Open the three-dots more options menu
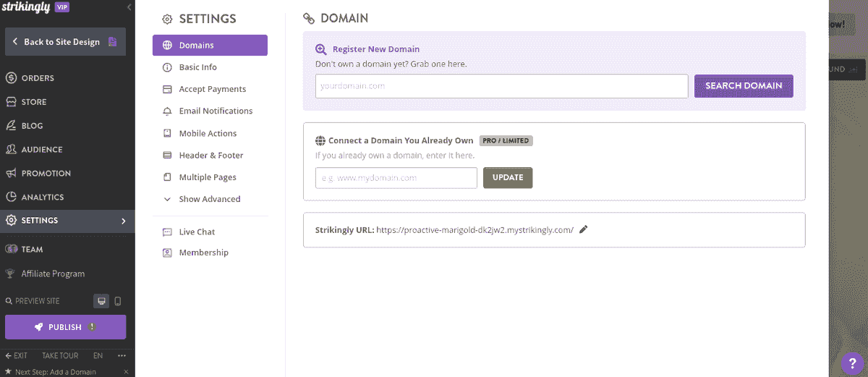This screenshot has height=377, width=868. tap(122, 355)
